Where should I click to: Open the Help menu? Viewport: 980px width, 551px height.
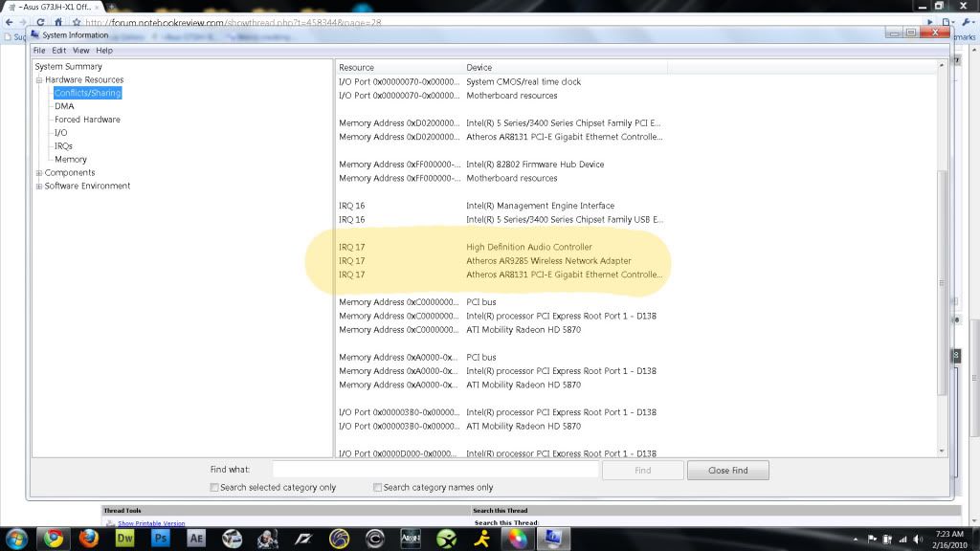(x=104, y=51)
